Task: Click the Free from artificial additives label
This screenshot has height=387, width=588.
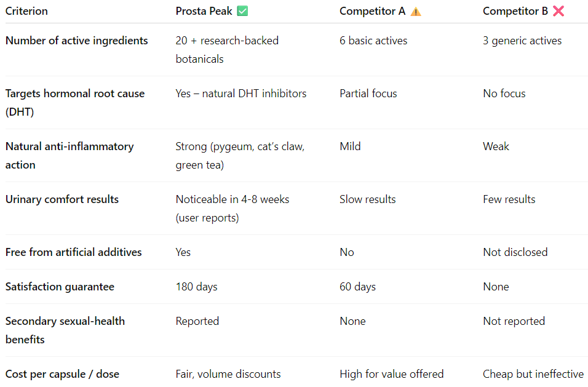Action: (74, 252)
